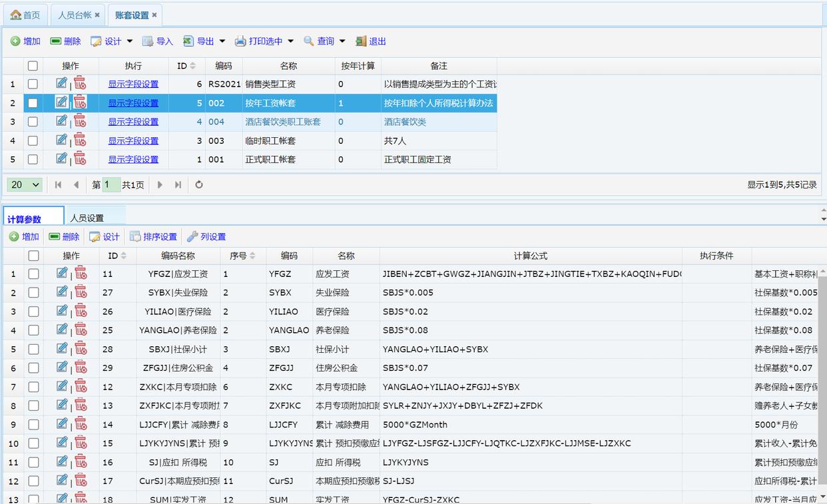Click the delete trash icon for 临时职工帐套 row
Viewport: 827px width, 504px height.
click(80, 140)
